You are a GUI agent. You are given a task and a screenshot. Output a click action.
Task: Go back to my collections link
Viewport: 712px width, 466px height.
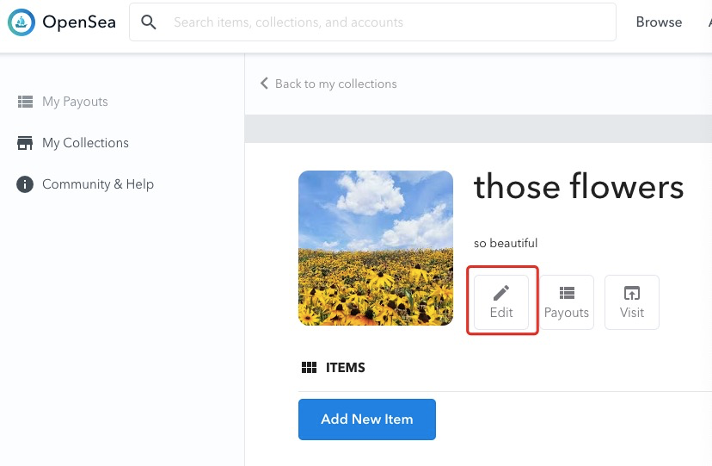336,84
